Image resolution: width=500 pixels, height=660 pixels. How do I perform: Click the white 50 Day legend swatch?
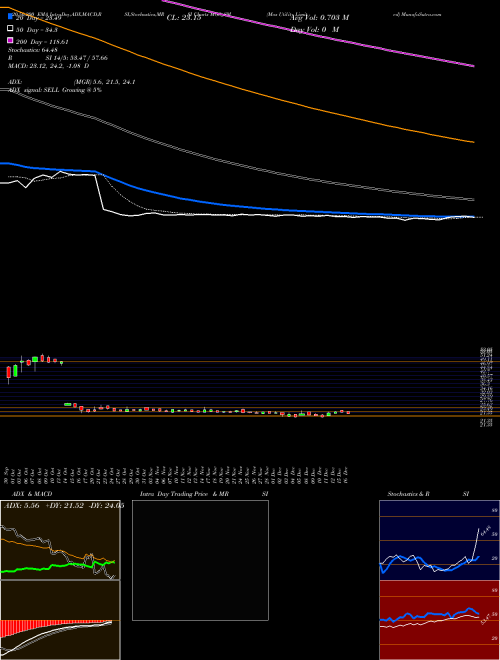tap(11, 29)
